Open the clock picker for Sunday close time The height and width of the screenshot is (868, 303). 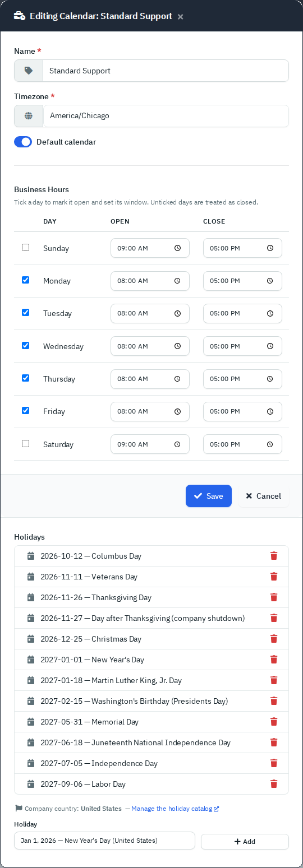(x=270, y=248)
